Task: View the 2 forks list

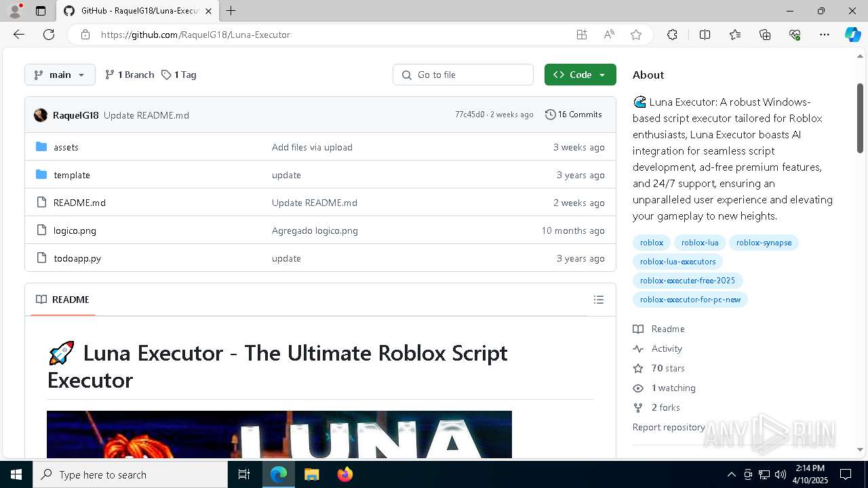Action: [x=656, y=407]
